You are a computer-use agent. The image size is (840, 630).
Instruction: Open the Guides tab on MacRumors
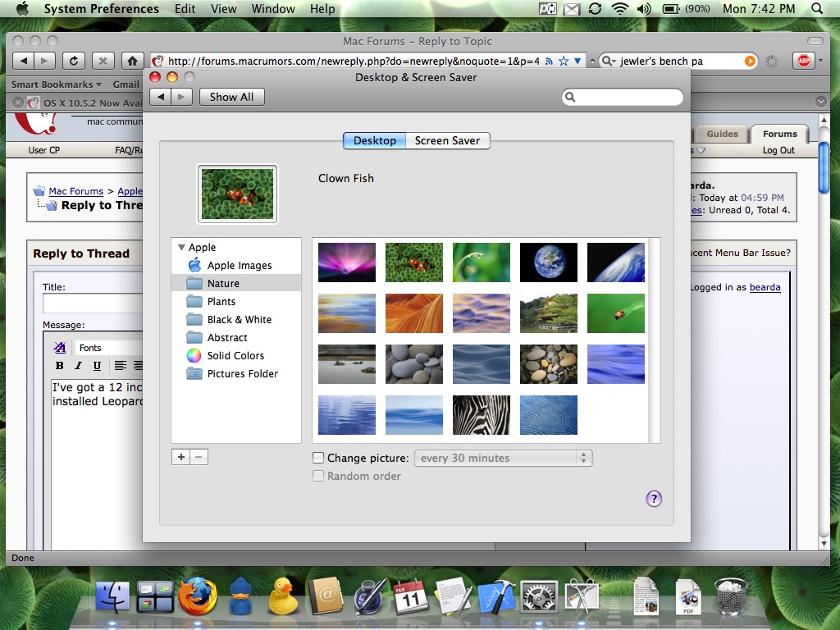[x=722, y=134]
